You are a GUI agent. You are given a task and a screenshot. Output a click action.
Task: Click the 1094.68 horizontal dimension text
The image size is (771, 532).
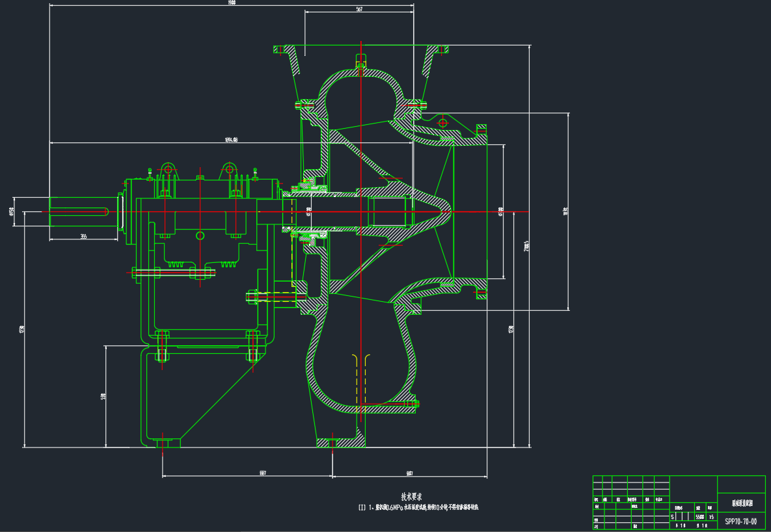pyautogui.click(x=231, y=140)
